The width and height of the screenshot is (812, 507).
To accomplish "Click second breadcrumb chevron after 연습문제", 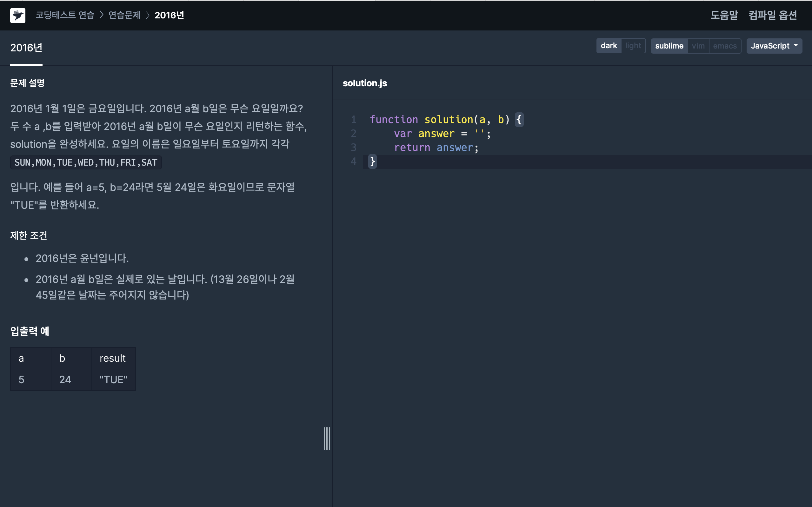I will click(148, 15).
